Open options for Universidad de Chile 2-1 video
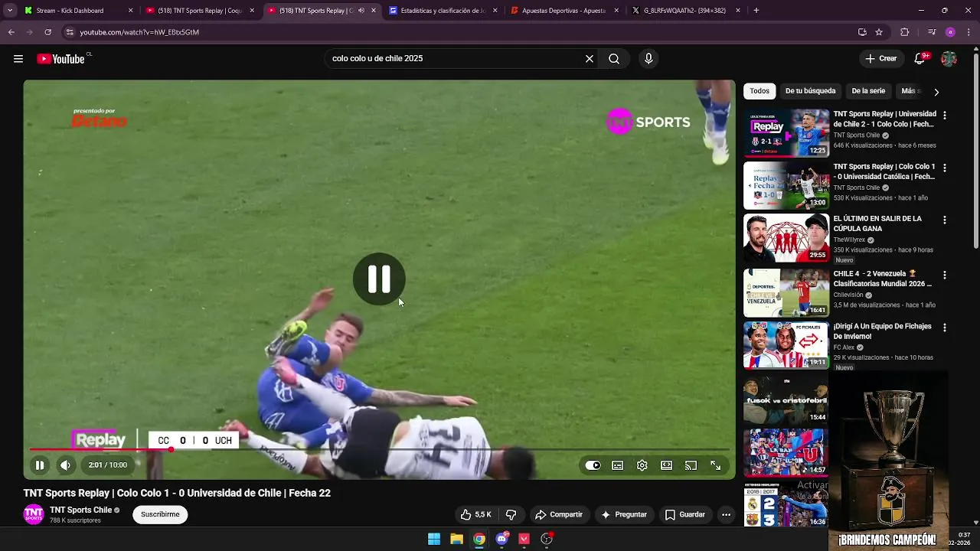The width and height of the screenshot is (980, 551). coord(944,116)
